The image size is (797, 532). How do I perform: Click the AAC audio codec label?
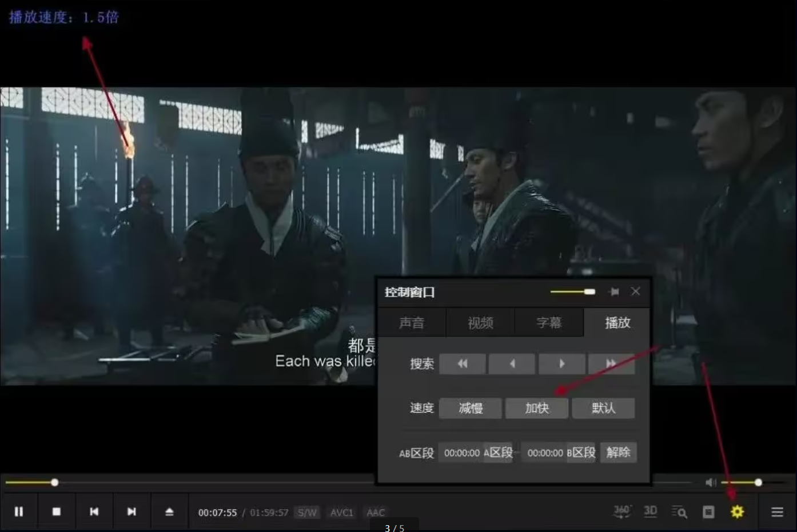tap(376, 513)
